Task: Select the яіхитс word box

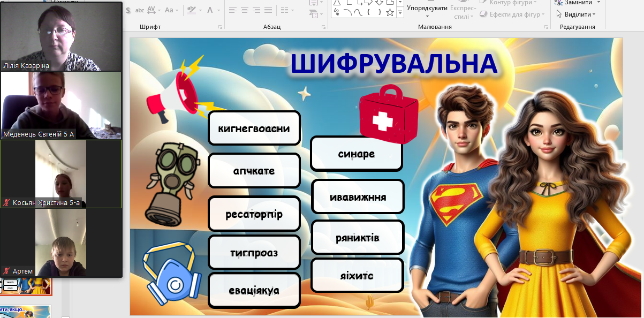Action: (x=357, y=275)
